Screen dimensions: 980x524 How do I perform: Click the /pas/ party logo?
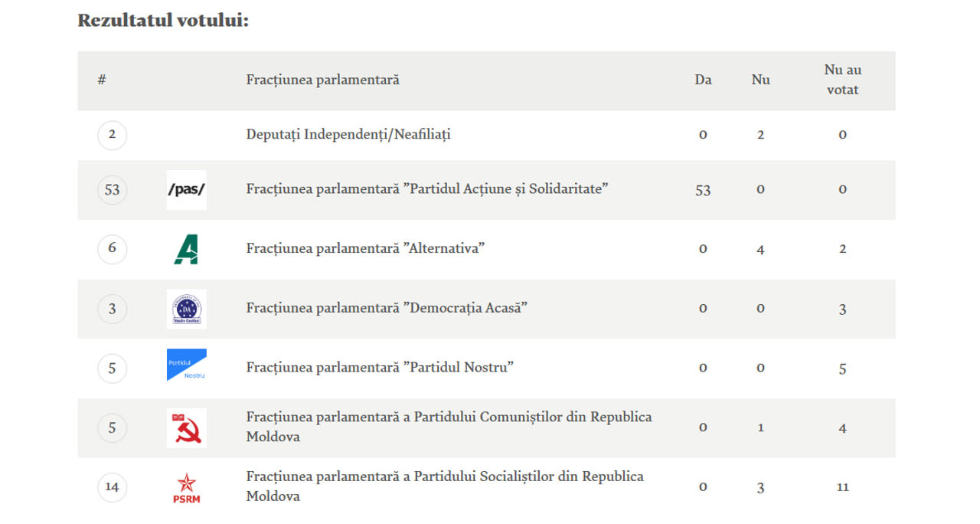pyautogui.click(x=187, y=190)
